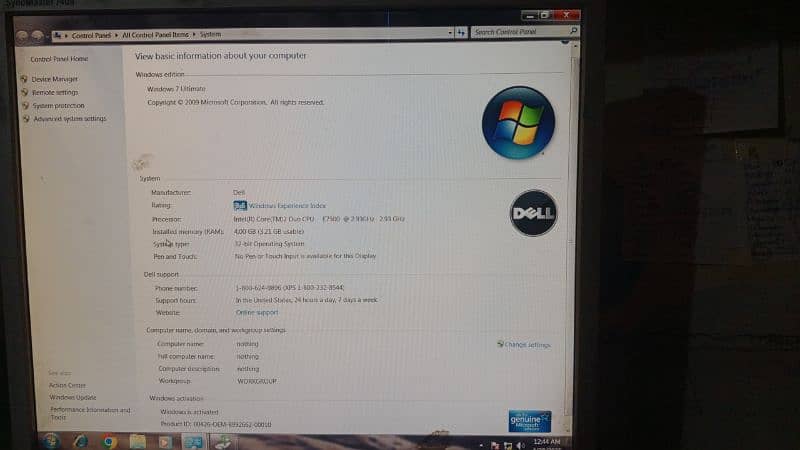Click the search magnifier icon

[x=573, y=31]
